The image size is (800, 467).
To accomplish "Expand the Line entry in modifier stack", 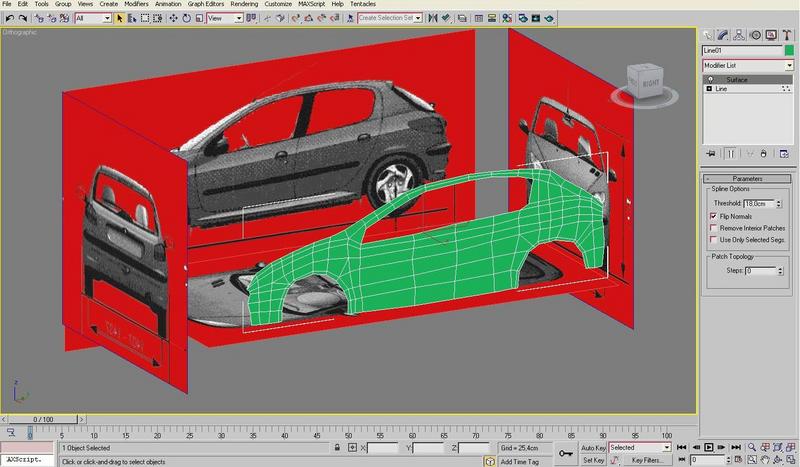I will coord(709,89).
